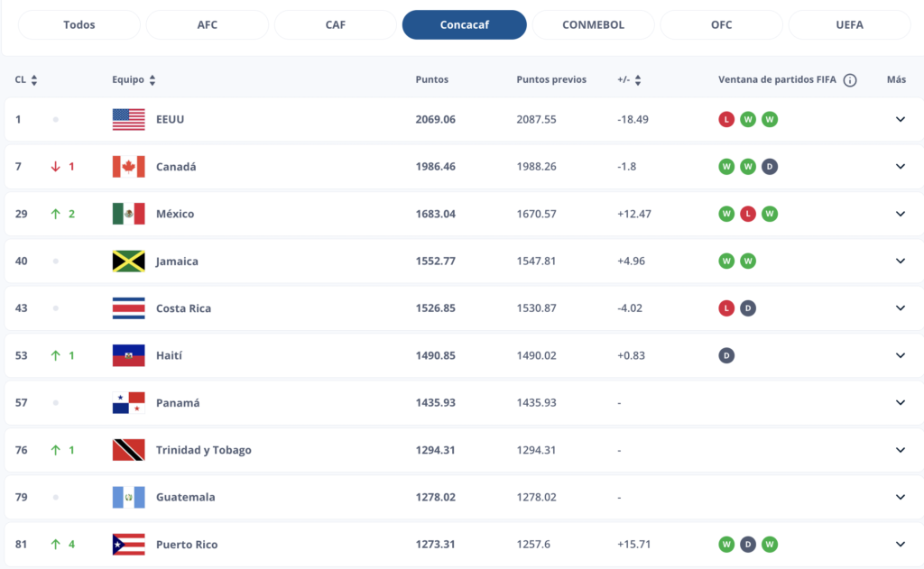Open the Canadá team link

click(x=176, y=167)
